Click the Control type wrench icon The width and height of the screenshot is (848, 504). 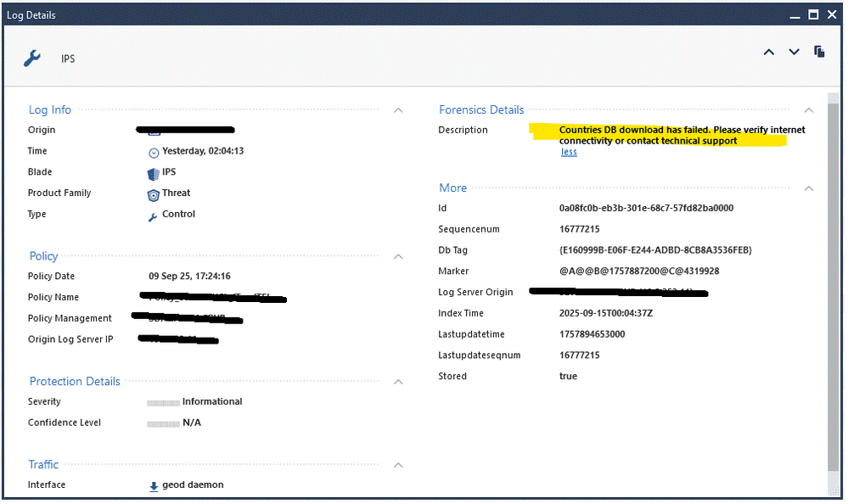pos(154,216)
